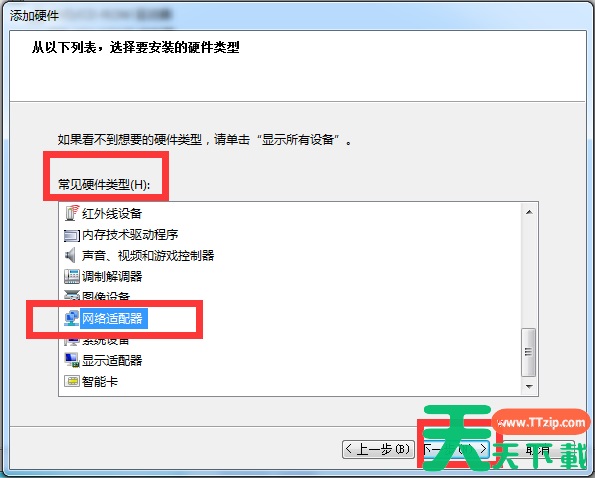The width and height of the screenshot is (595, 478).
Task: Choose 网络适配器 hardware type
Action: tap(113, 318)
